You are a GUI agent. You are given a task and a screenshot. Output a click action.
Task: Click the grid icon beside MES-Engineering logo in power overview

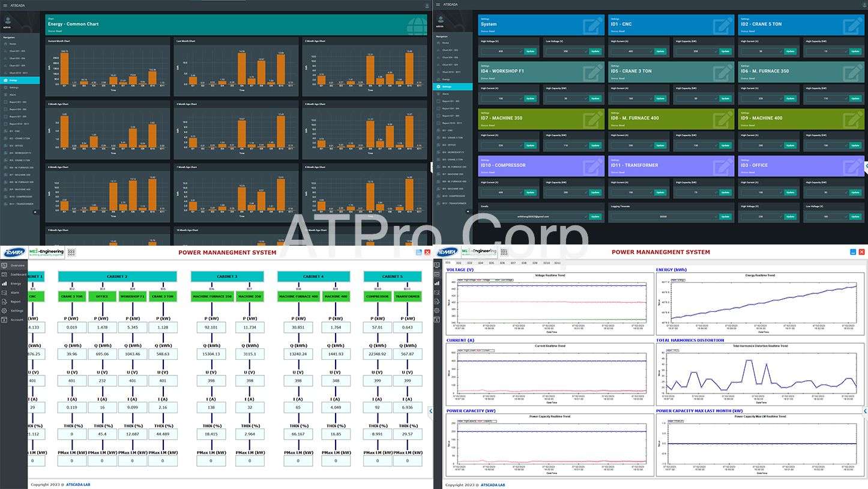point(71,253)
